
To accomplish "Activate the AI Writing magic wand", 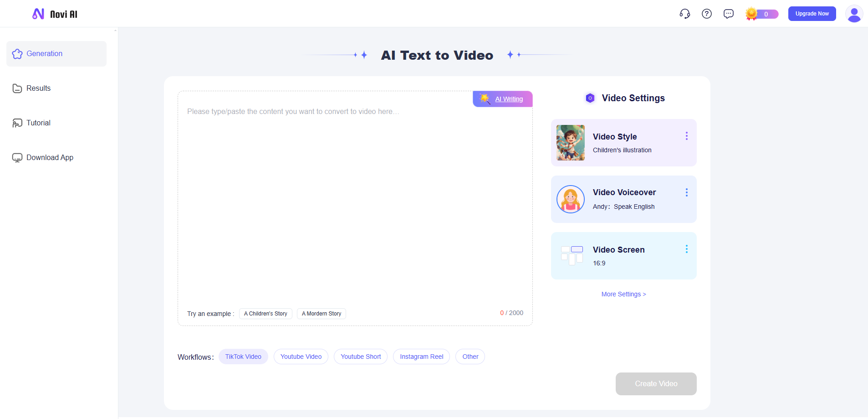I will pyautogui.click(x=502, y=98).
